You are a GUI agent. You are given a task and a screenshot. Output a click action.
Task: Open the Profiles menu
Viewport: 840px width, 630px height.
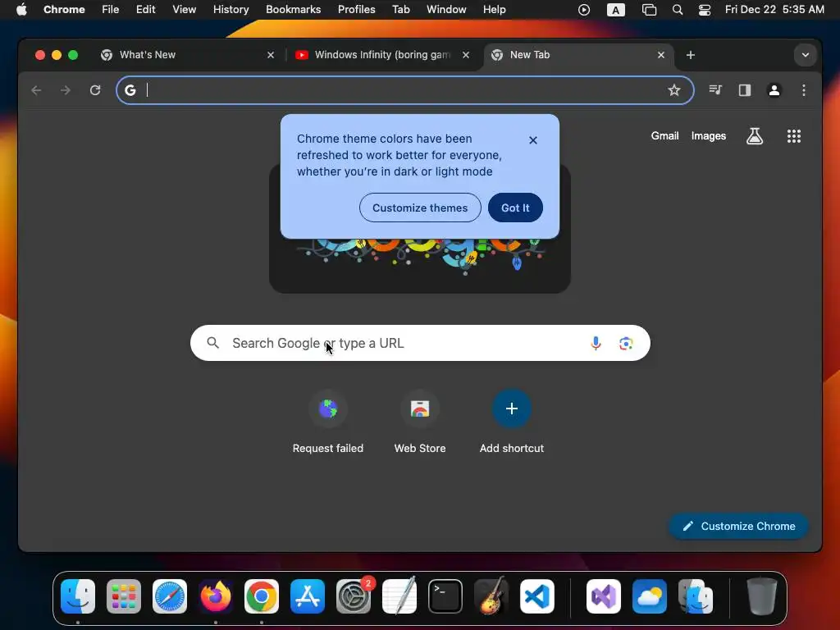[x=356, y=10]
